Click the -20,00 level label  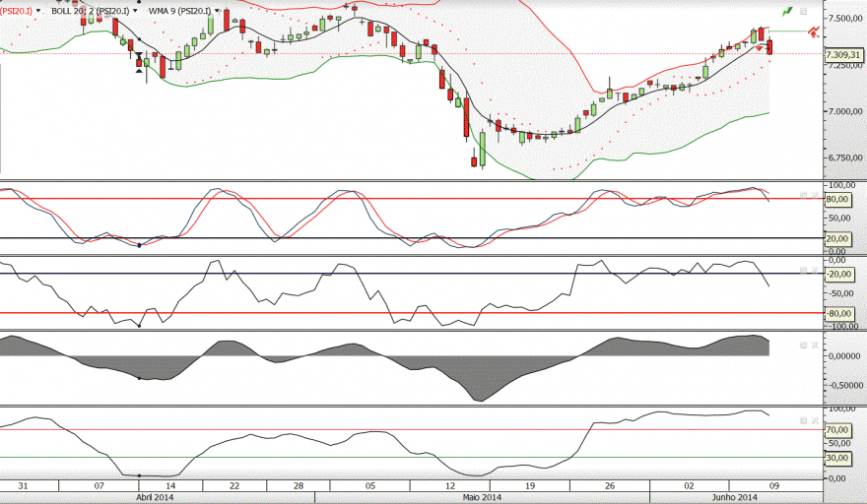click(838, 274)
